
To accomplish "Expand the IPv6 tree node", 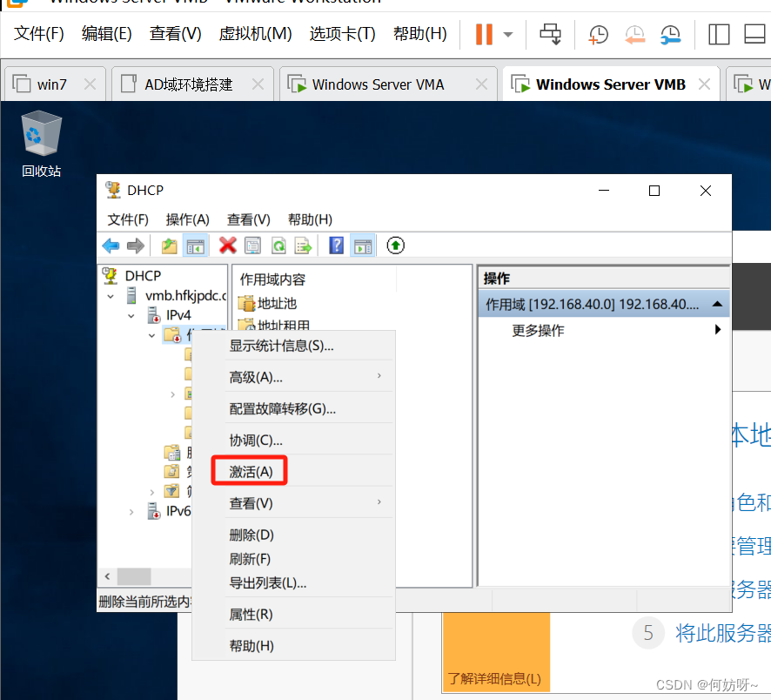I will click(131, 511).
